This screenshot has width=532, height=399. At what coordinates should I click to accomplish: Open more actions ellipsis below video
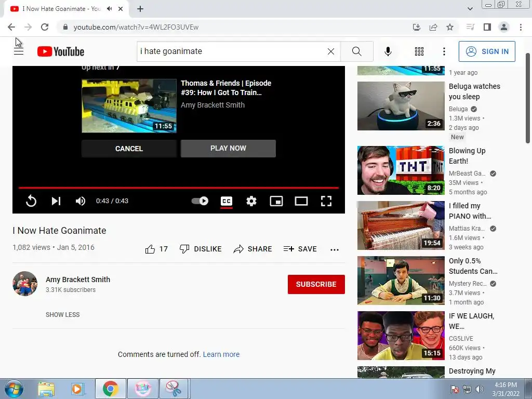[335, 250]
